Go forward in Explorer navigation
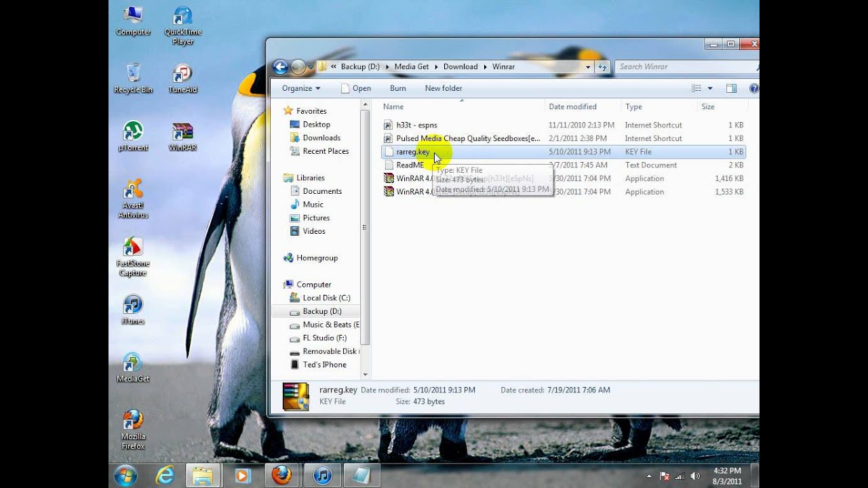This screenshot has width=868, height=488. pos(298,66)
